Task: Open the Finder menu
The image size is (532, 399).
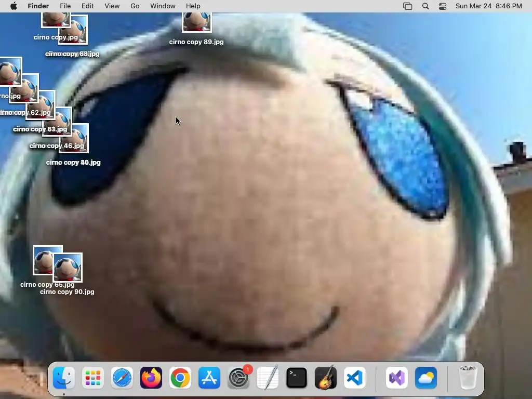Action: [x=38, y=6]
